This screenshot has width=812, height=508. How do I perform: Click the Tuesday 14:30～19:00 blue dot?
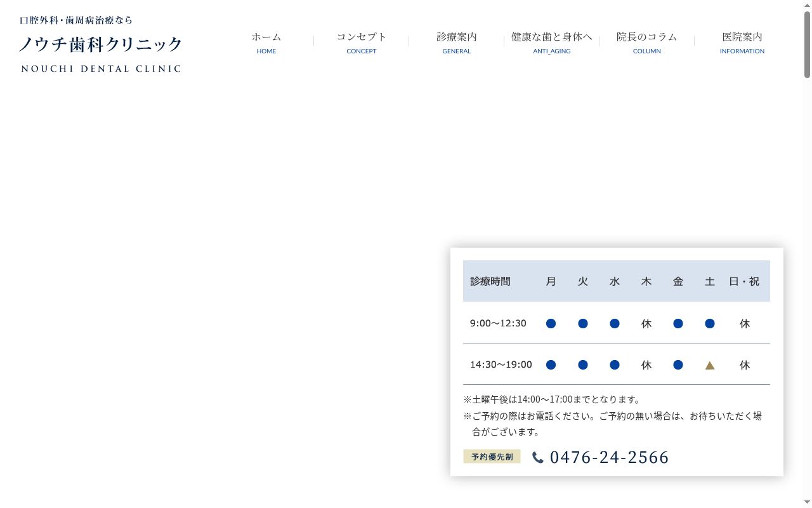coord(583,364)
